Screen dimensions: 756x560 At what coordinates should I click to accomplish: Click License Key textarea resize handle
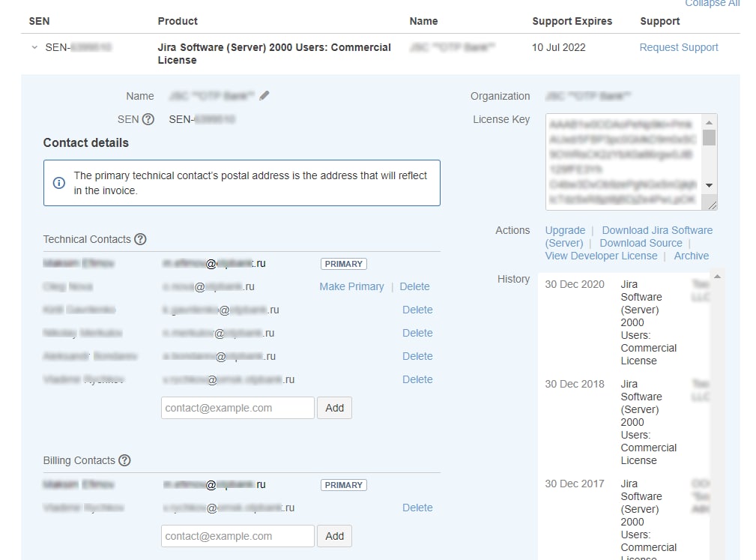tap(712, 205)
